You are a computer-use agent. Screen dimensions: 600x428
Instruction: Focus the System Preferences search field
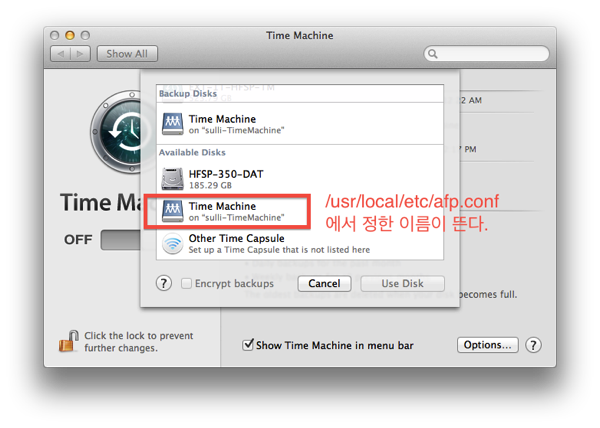coord(486,54)
